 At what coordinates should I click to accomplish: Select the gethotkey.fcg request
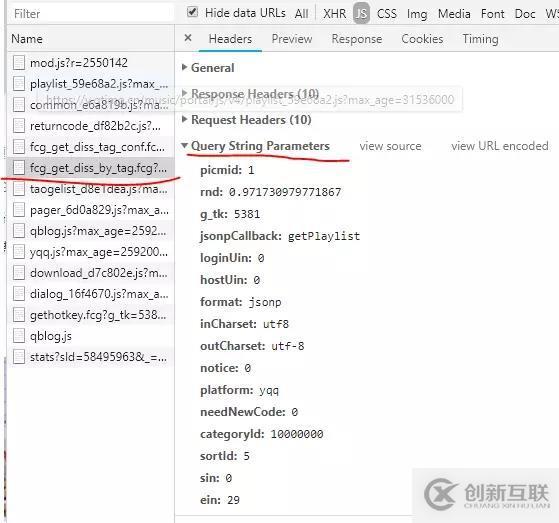pos(91,314)
